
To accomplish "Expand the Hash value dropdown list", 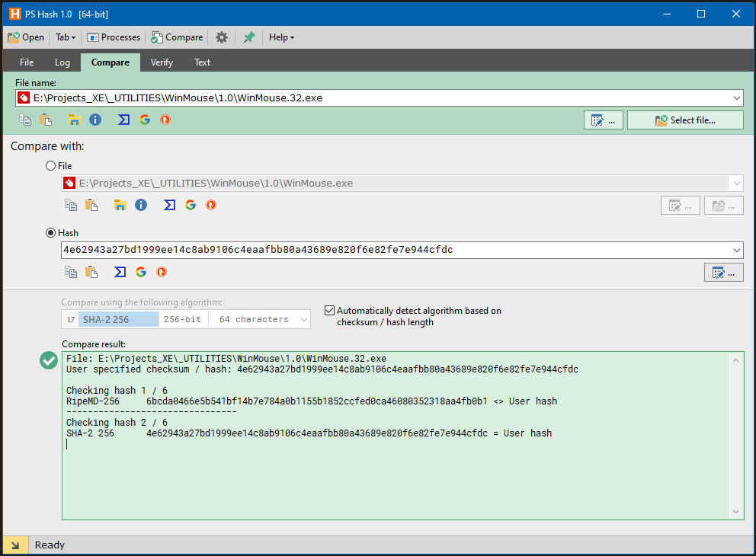I will (737, 250).
